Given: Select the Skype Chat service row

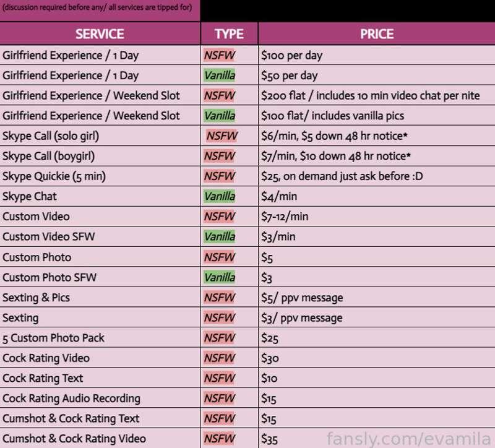Looking at the screenshot, I should pos(247,196).
